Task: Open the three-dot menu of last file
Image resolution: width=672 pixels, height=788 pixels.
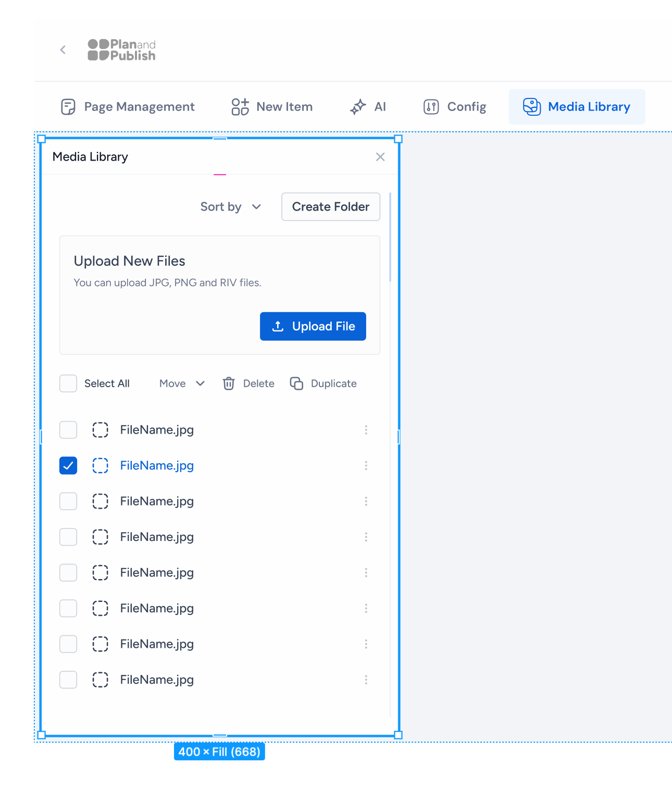Action: coord(366,680)
